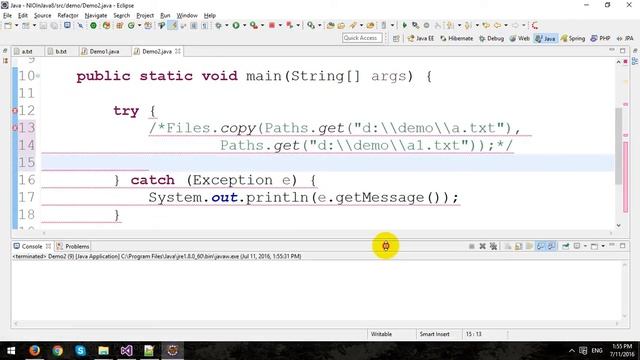The image size is (640, 360).
Task: Open the File menu
Action: (7, 16)
